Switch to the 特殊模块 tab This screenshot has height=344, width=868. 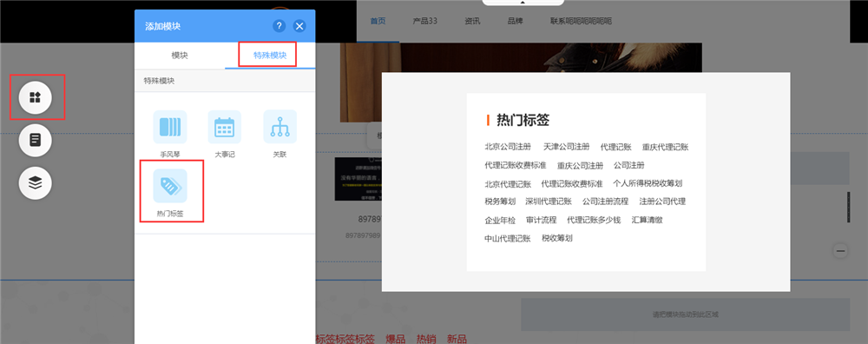point(270,56)
